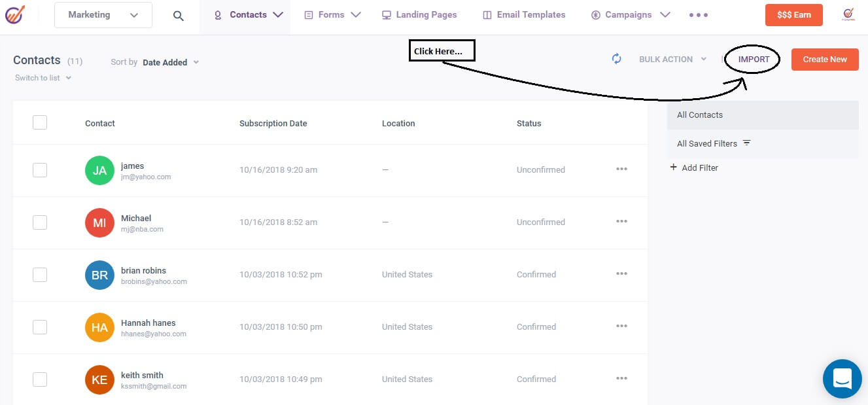Click the profile avatar icon top right
Image resolution: width=868 pixels, height=405 pixels.
850,14
